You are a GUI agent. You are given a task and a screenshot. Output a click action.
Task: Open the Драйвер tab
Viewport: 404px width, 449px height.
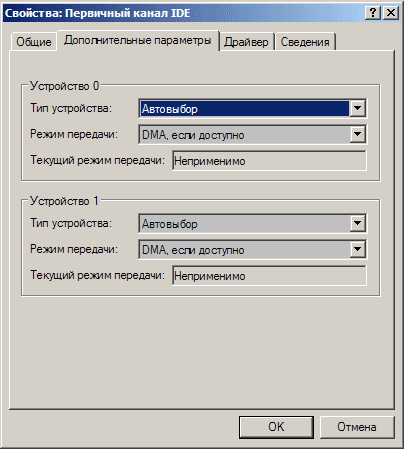[x=246, y=42]
